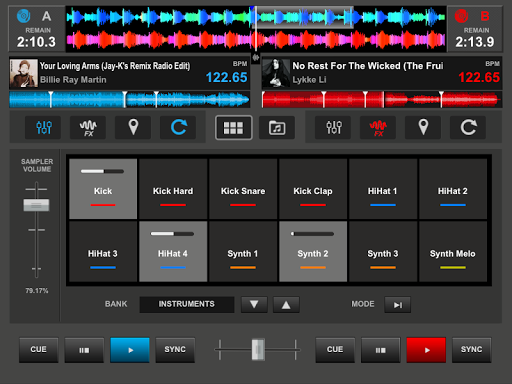This screenshot has width=512, height=384.
Task: Toggle the HiHat 4 sampler pad
Action: pyautogui.click(x=173, y=251)
